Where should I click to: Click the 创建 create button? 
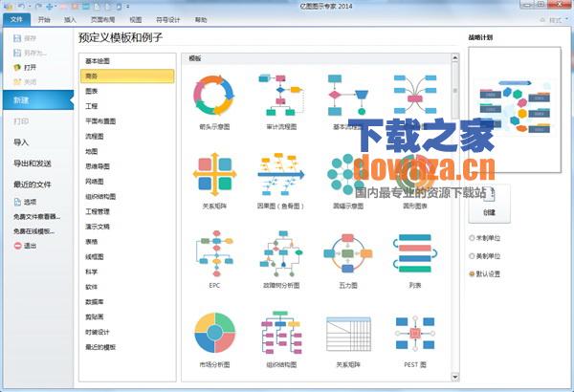490,204
